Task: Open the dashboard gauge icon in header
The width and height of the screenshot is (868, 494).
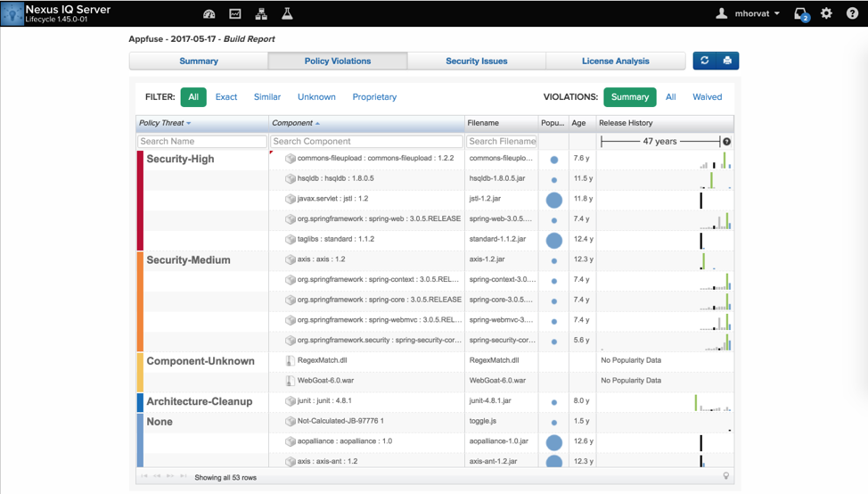Action: click(209, 14)
